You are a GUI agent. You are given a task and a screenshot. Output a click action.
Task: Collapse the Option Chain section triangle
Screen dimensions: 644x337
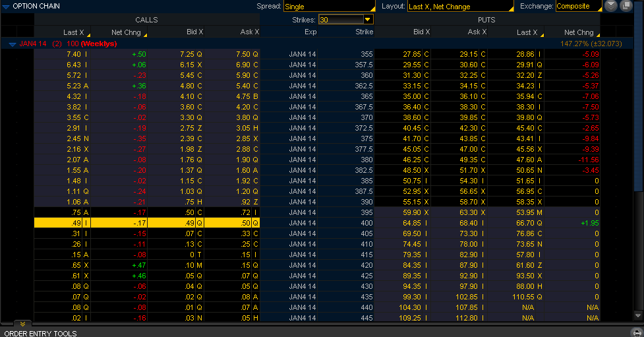coord(7,6)
